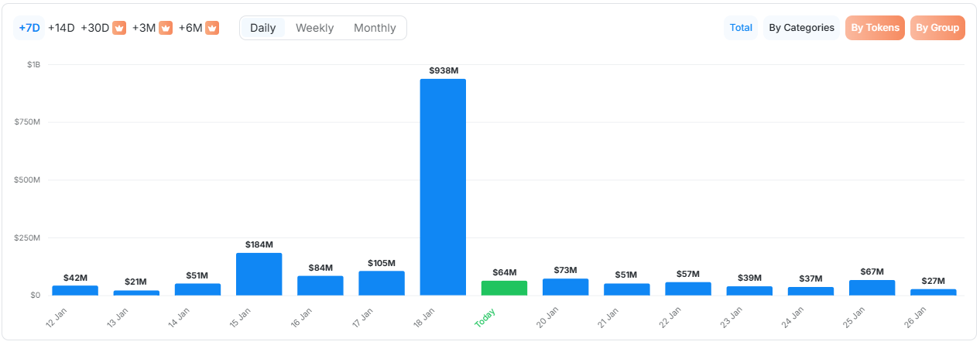
Task: Click the green Today axis label
Action: click(x=485, y=317)
